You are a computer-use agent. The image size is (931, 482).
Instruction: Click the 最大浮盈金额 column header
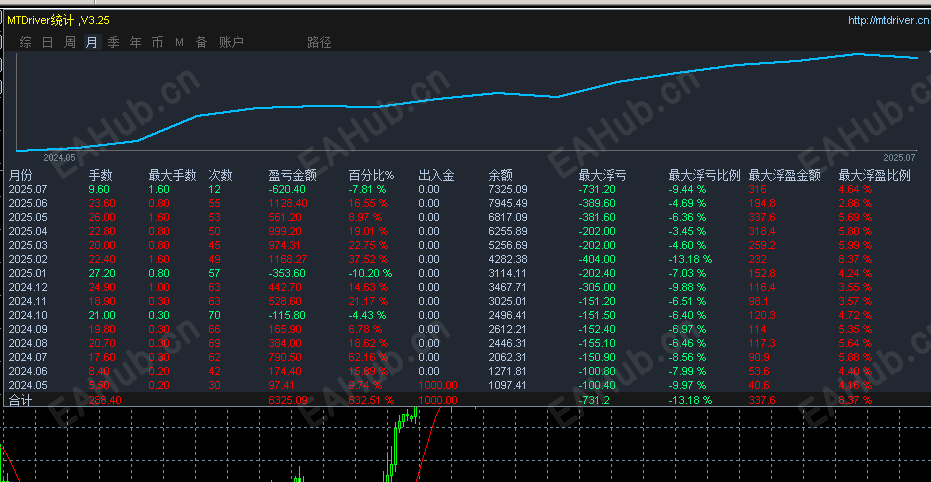tap(784, 175)
